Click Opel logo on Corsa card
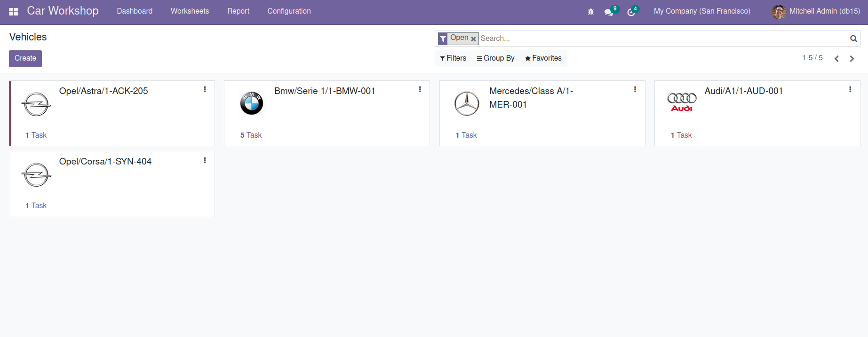The height and width of the screenshot is (337, 868). pos(36,175)
